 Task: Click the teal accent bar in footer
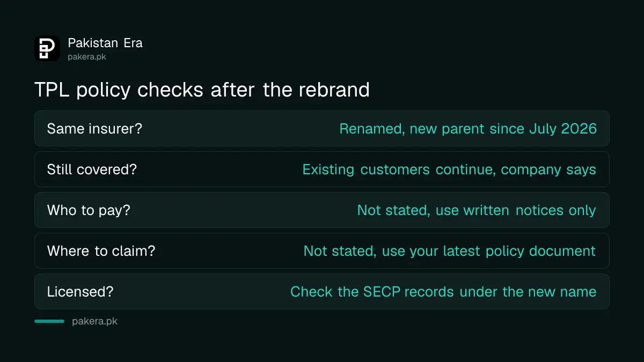[x=49, y=321]
